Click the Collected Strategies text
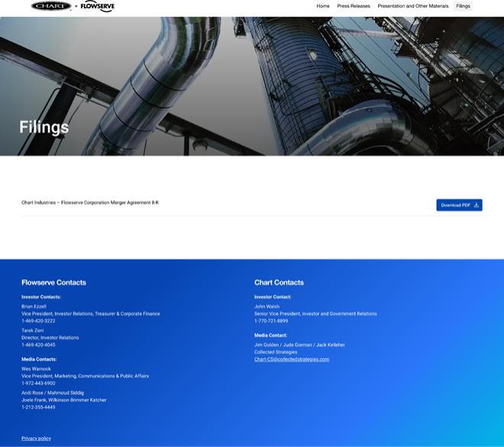This screenshot has height=447, width=504. coord(276,352)
